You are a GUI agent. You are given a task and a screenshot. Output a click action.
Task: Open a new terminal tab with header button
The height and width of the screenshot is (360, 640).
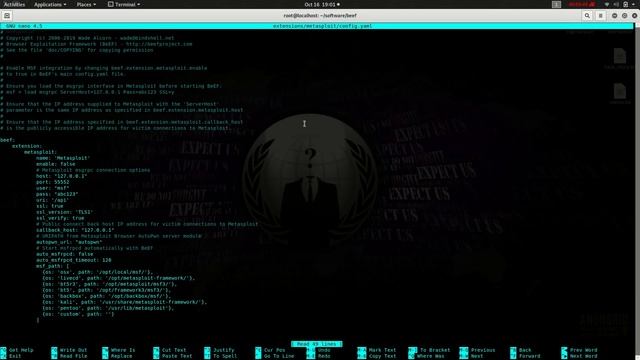tap(7, 16)
